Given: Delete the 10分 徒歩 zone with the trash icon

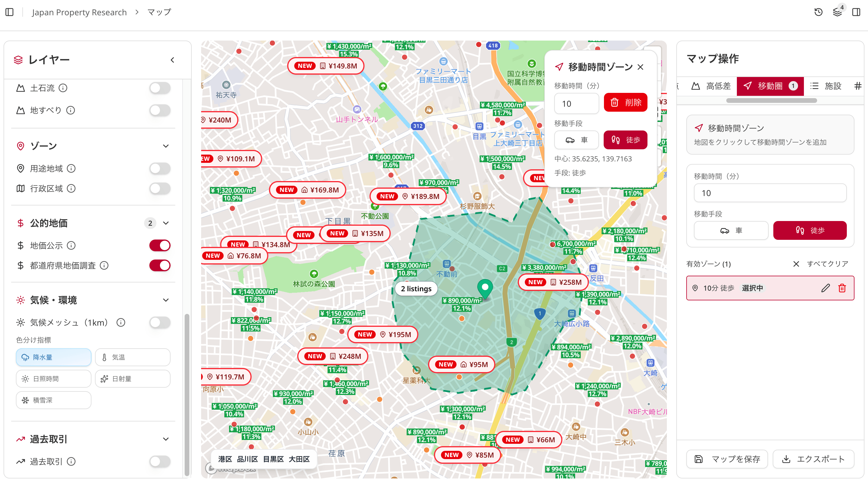Looking at the screenshot, I should pyautogui.click(x=842, y=288).
